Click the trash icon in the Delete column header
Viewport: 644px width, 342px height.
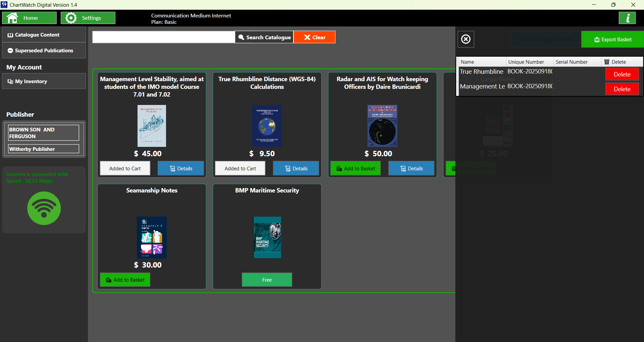tap(607, 62)
